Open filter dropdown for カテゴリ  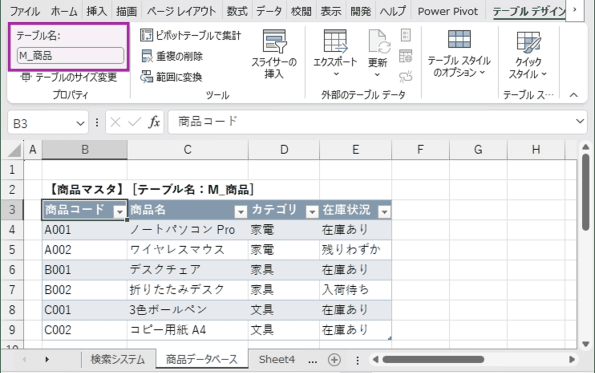coord(312,212)
